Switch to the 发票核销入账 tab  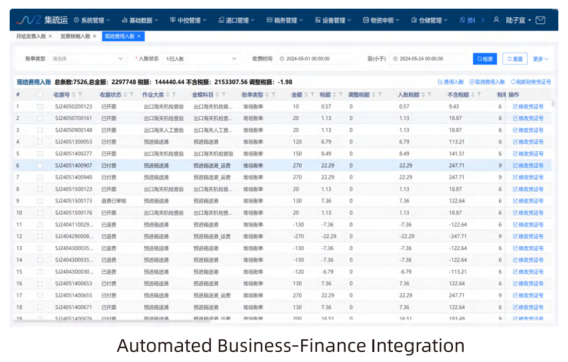pos(75,36)
